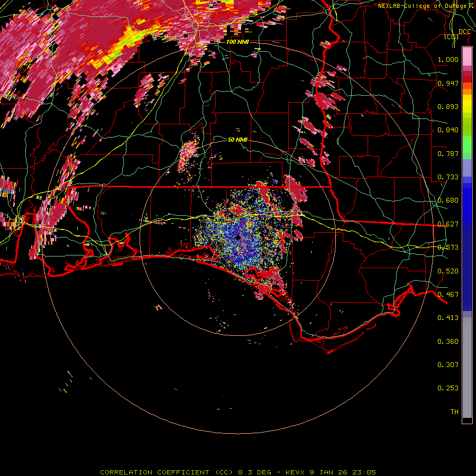Screen dimensions: 476x476
Task: Click the 0.360 scale value
Action: pos(448,341)
